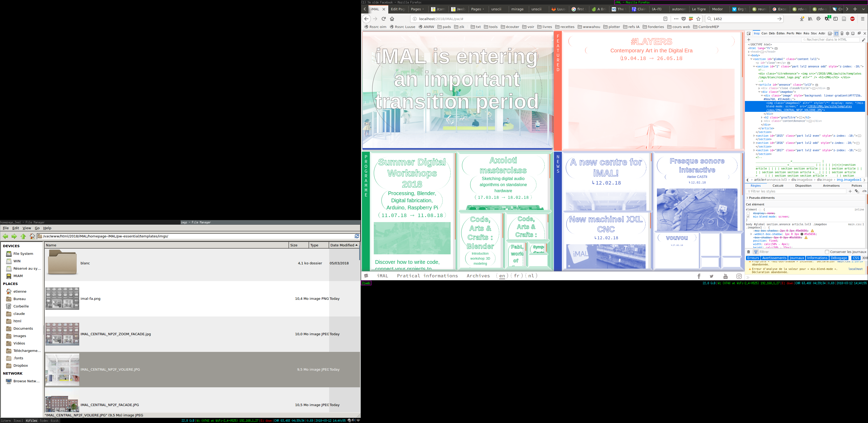Clear console with the trash icon
The height and width of the screenshot is (423, 868).
click(749, 252)
